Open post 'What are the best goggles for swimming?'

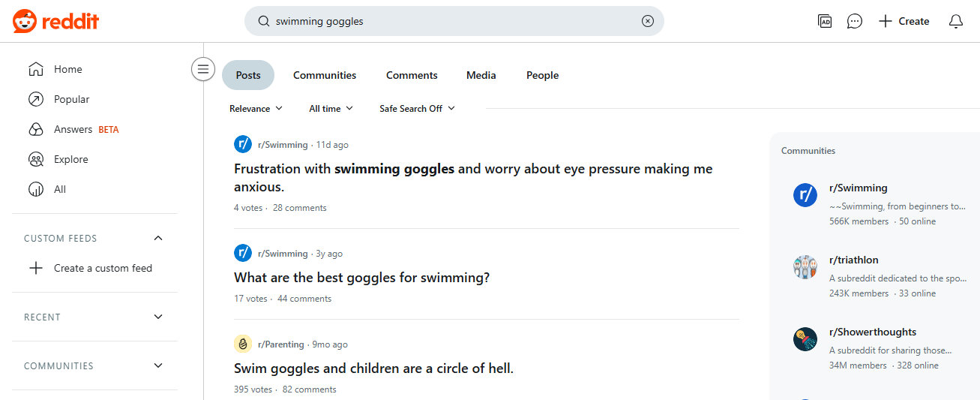point(361,278)
